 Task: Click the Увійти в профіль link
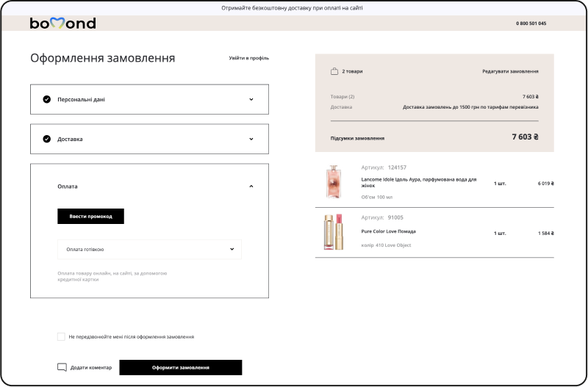point(248,58)
